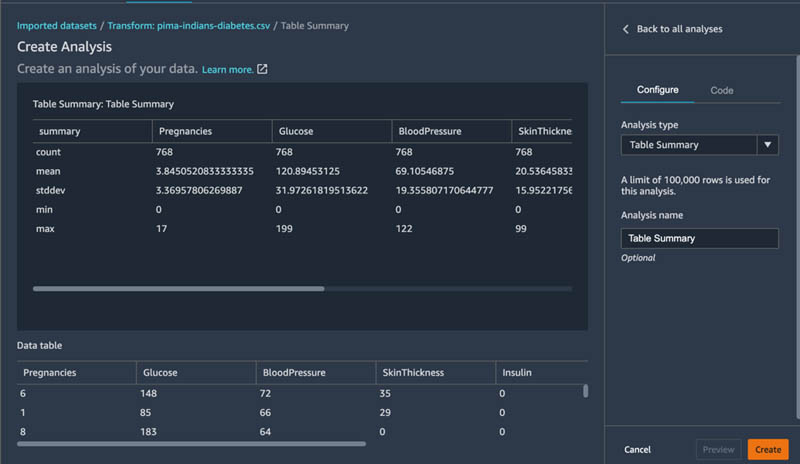This screenshot has height=464, width=800.
Task: Select the count row label
Action: click(x=48, y=152)
